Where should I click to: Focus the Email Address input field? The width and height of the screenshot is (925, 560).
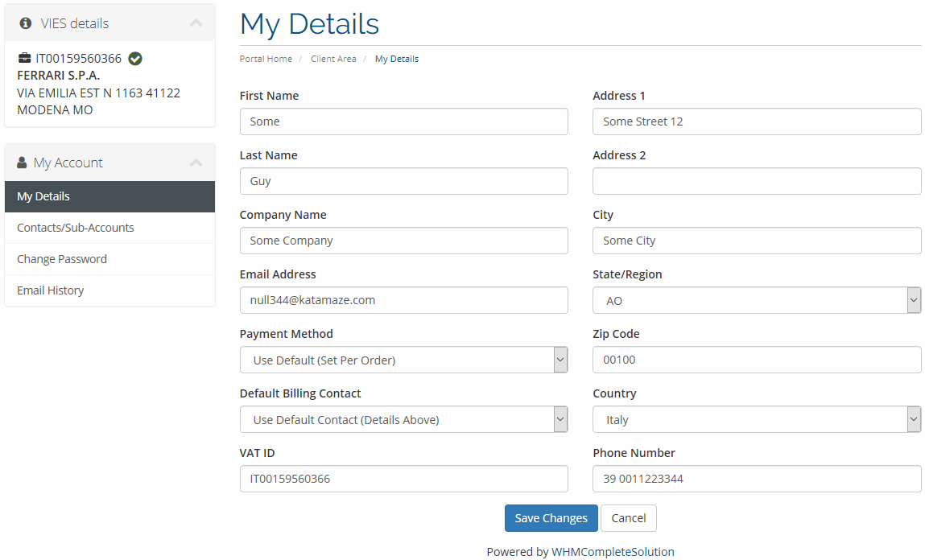pyautogui.click(x=404, y=300)
